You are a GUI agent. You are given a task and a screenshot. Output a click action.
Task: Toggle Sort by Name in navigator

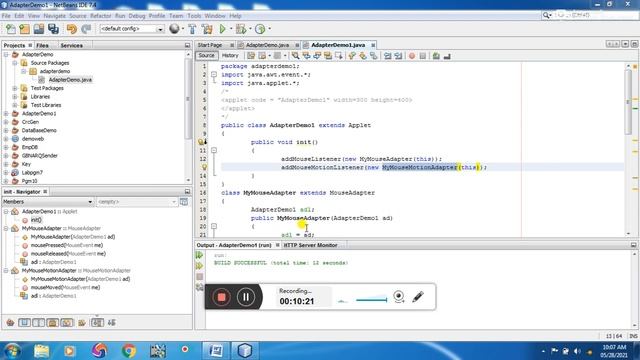(x=97, y=323)
